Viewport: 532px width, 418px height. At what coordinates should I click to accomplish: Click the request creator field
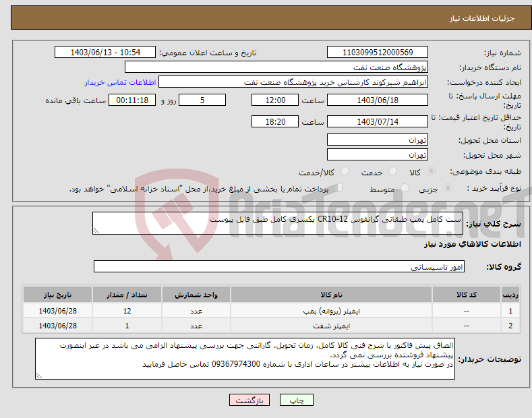click(293, 82)
